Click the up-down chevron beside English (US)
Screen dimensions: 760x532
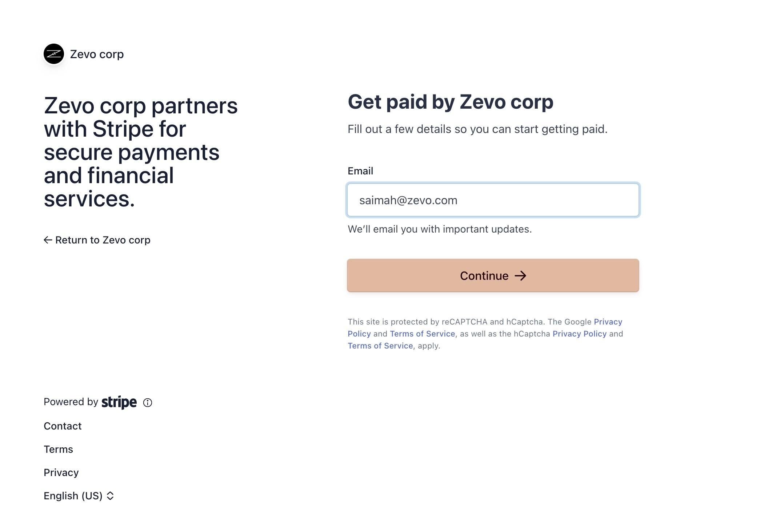click(110, 496)
